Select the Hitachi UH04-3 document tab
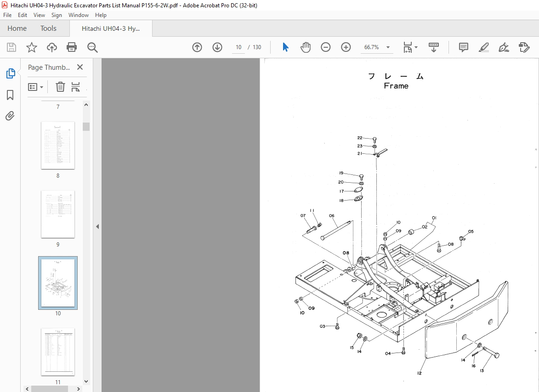The width and height of the screenshot is (539, 392). 111,28
